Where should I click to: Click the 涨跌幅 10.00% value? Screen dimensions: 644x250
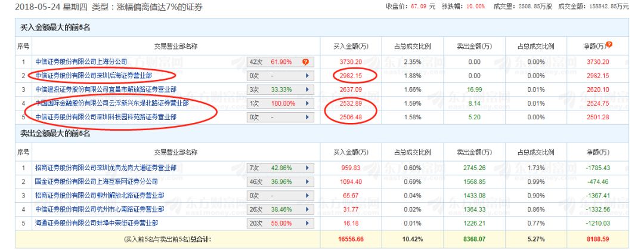click(475, 7)
